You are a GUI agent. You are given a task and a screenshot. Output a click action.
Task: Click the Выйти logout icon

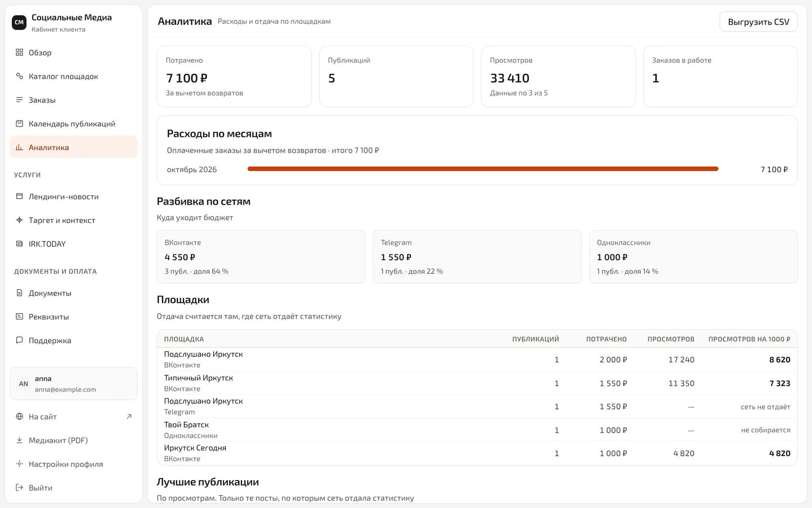pyautogui.click(x=19, y=488)
